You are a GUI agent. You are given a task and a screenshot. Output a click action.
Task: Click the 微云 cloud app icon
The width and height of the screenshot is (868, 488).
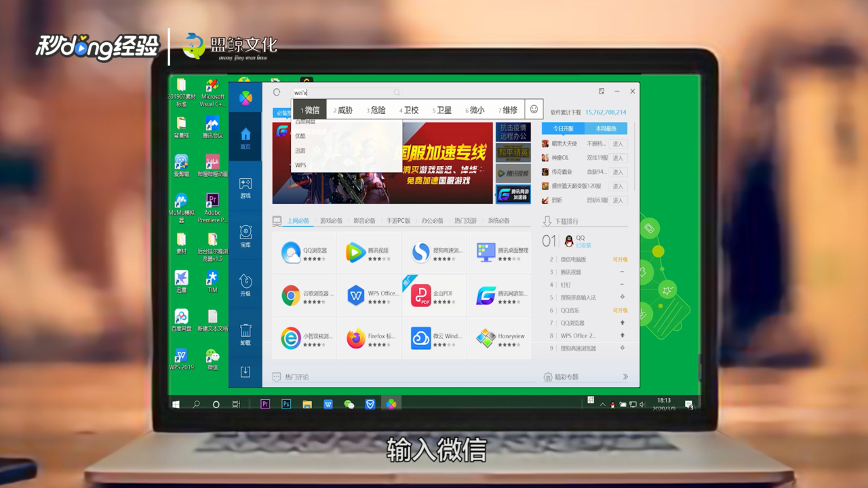pos(420,338)
